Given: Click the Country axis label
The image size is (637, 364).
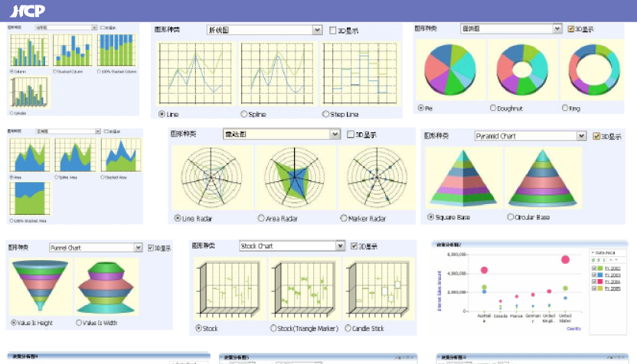Looking at the screenshot, I should (x=573, y=328).
